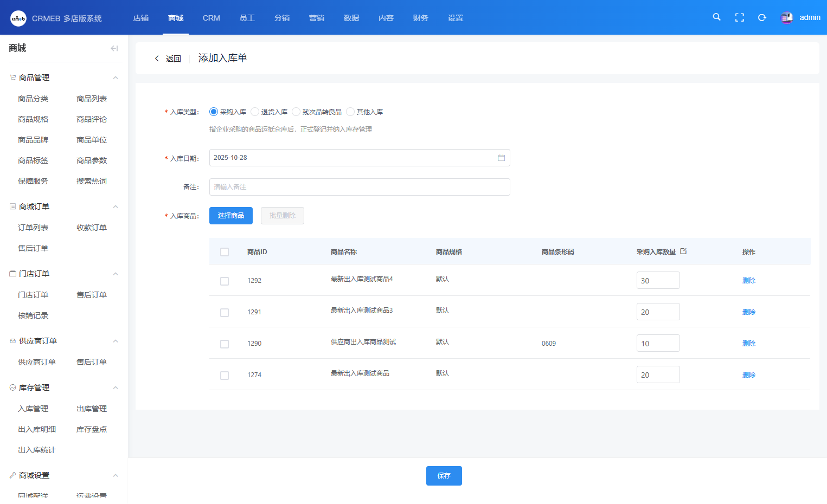Switch to the CRM top tab

(211, 18)
